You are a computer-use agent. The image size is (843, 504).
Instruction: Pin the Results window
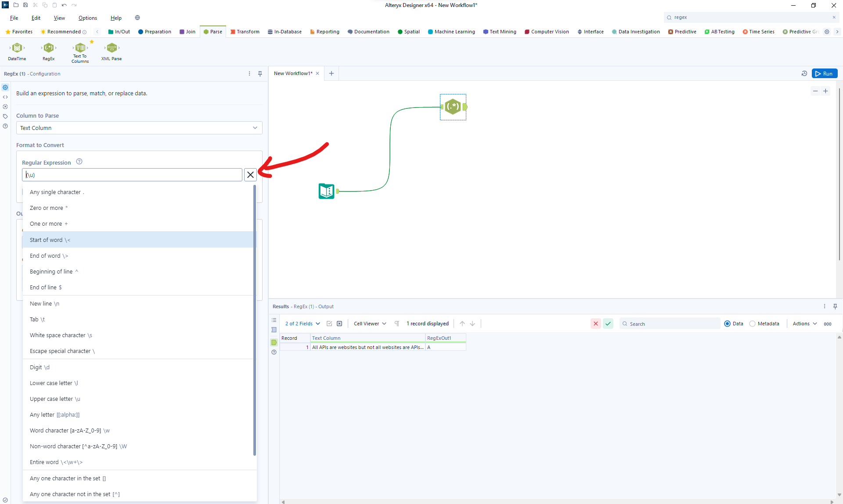point(835,306)
